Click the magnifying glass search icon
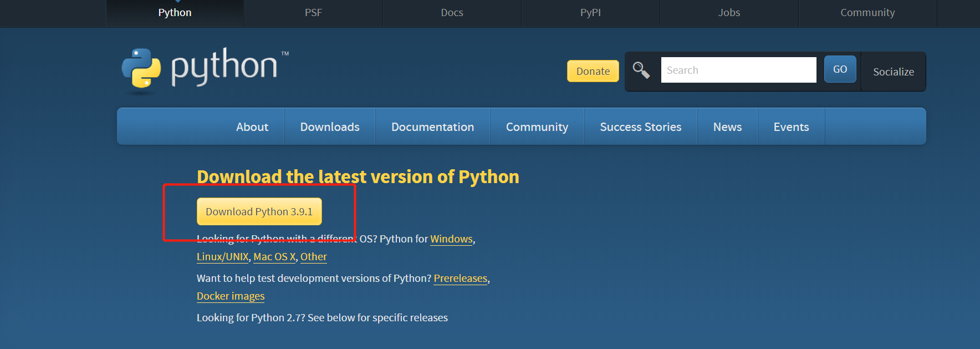Image resolution: width=980 pixels, height=349 pixels. click(641, 70)
